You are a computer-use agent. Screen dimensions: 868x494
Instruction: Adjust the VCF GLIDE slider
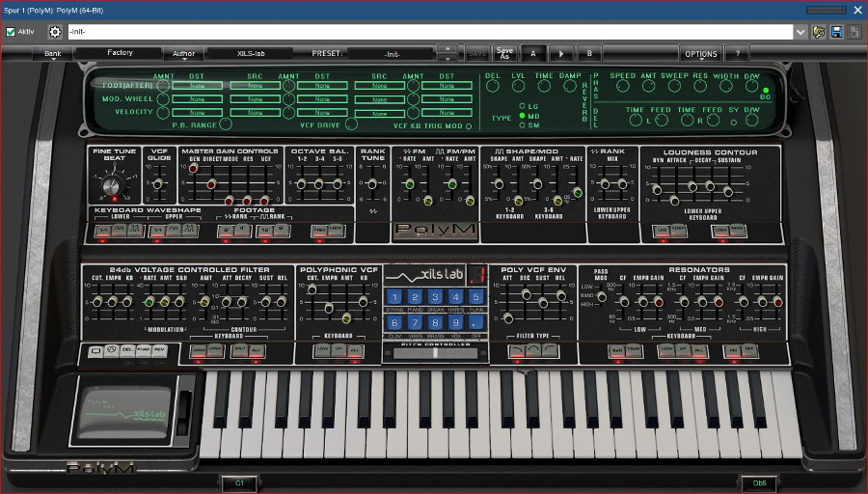(158, 183)
